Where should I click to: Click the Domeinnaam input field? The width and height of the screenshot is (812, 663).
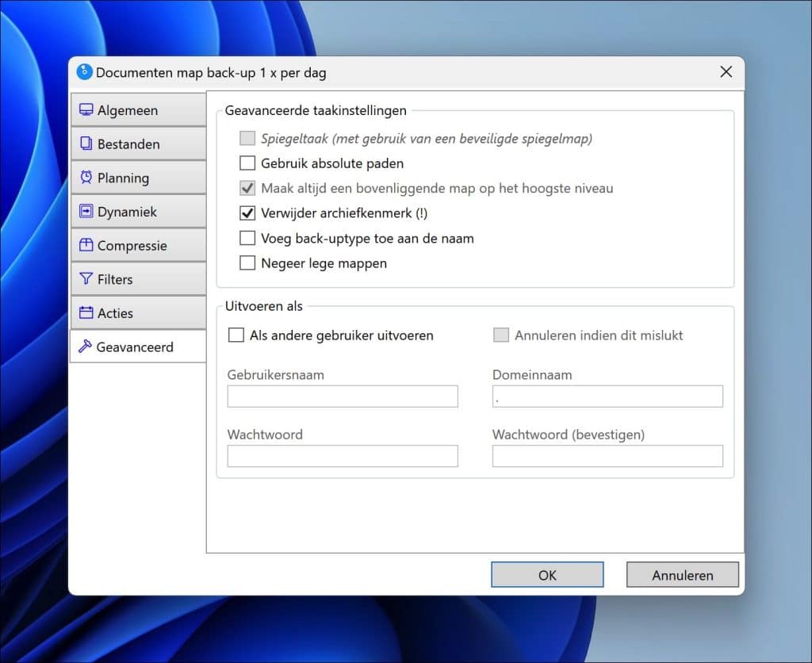(x=607, y=397)
